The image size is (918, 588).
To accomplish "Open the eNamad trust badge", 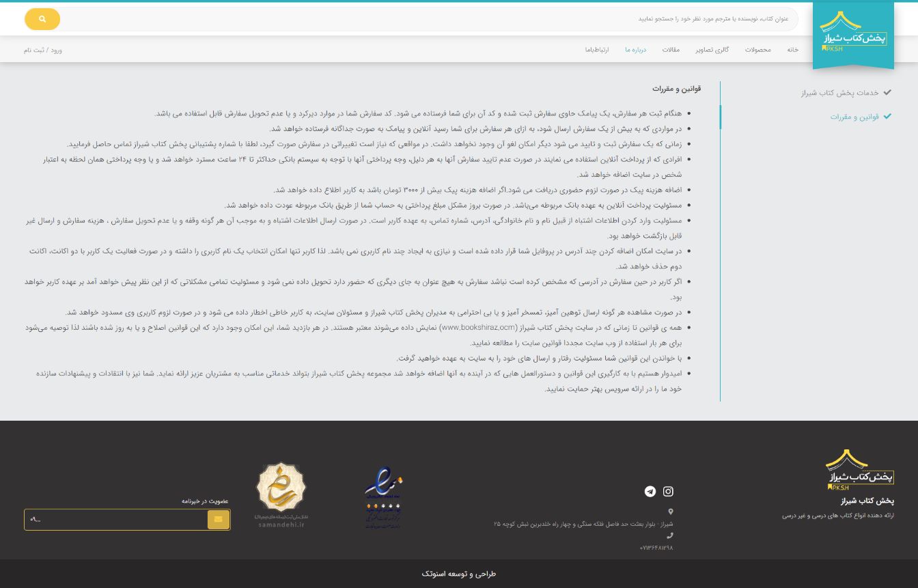I will 383,498.
